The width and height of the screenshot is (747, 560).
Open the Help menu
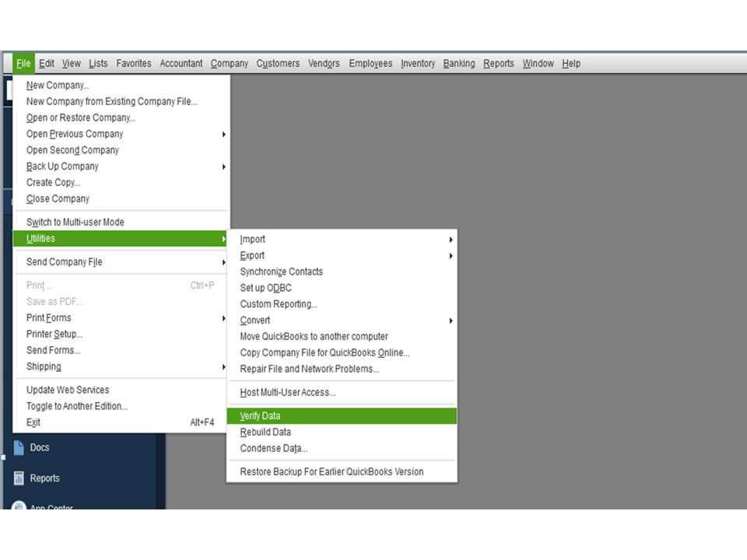coord(570,63)
